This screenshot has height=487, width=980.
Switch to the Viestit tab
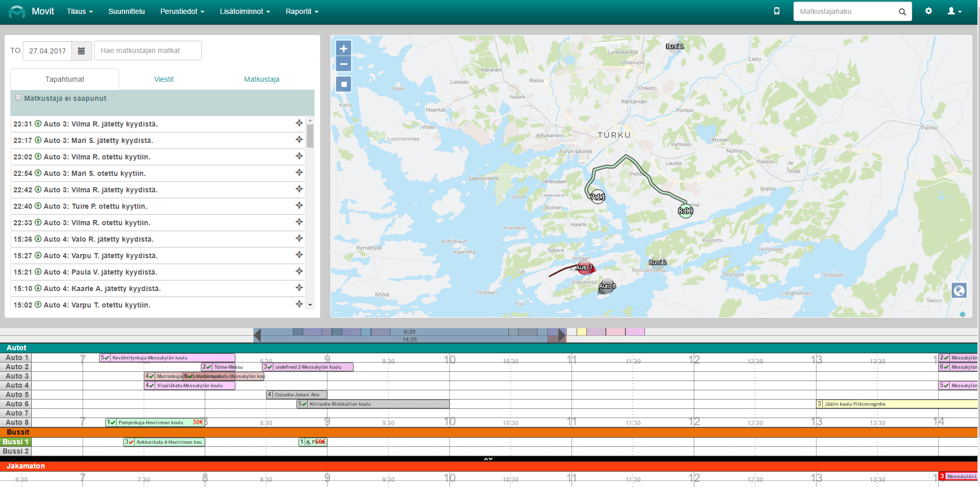pyautogui.click(x=164, y=79)
